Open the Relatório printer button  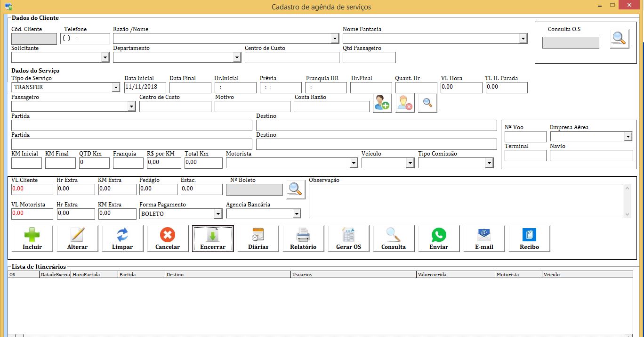303,238
